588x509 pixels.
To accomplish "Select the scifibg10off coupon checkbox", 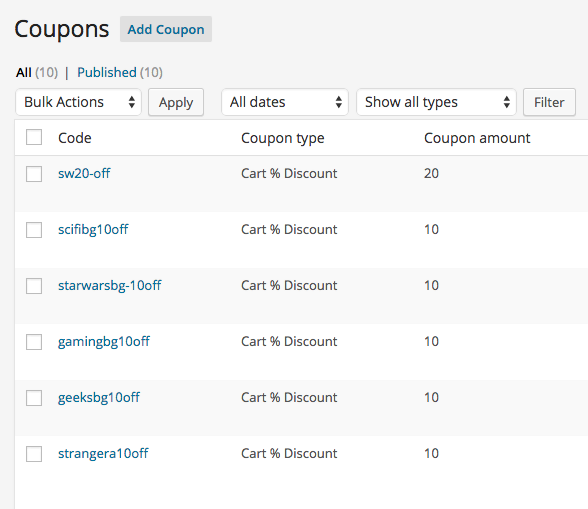I will click(x=34, y=230).
